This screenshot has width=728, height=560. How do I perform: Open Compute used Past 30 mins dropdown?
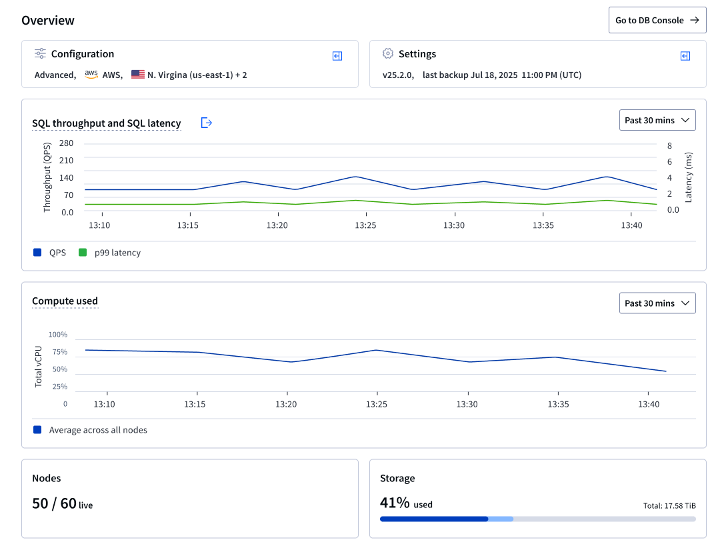tap(657, 303)
